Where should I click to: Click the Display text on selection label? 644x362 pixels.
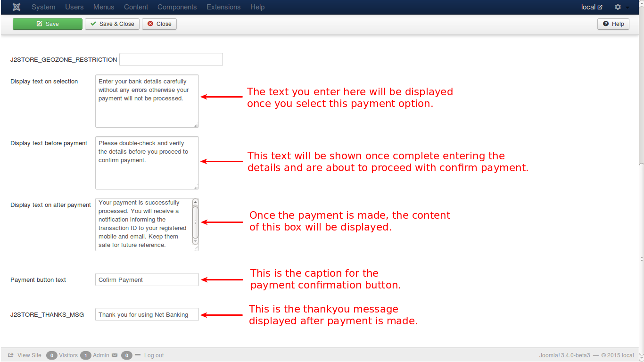(x=44, y=82)
